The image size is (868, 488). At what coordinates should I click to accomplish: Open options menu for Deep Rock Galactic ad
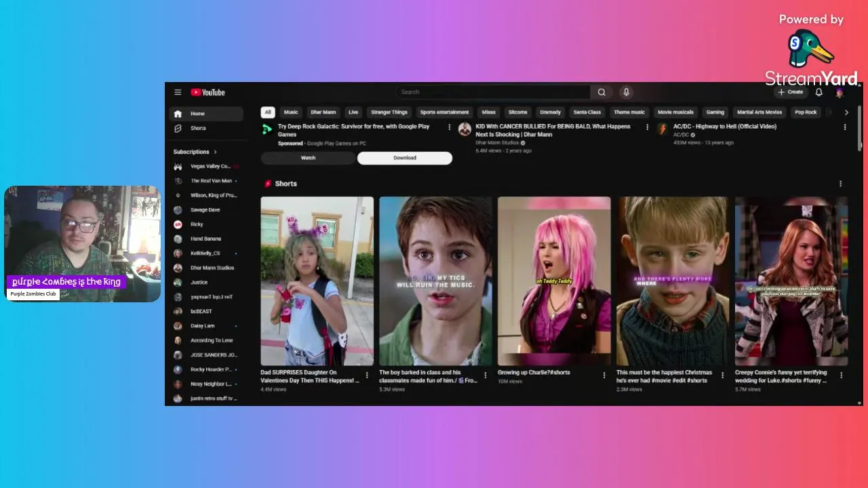tap(449, 127)
